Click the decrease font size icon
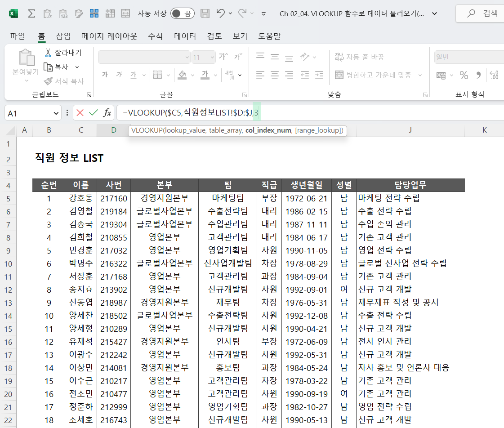Screen dimensions: 504x428 point(238,57)
